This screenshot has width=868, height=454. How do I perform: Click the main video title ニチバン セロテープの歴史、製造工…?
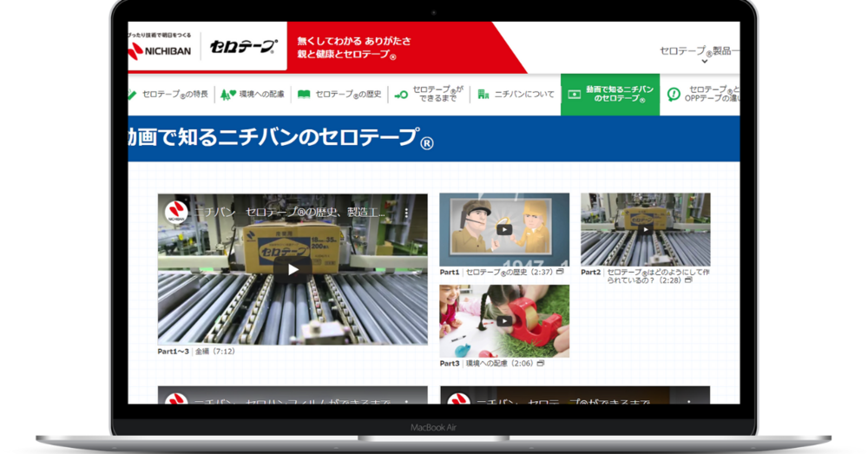click(x=289, y=213)
